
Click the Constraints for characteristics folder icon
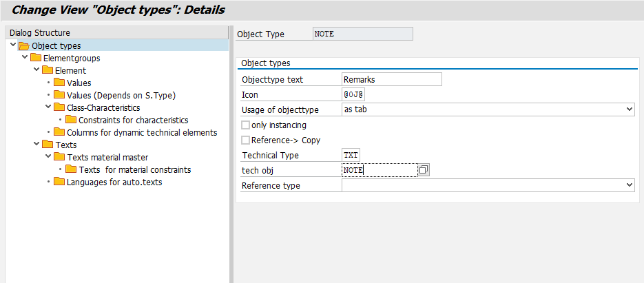pyautogui.click(x=71, y=120)
